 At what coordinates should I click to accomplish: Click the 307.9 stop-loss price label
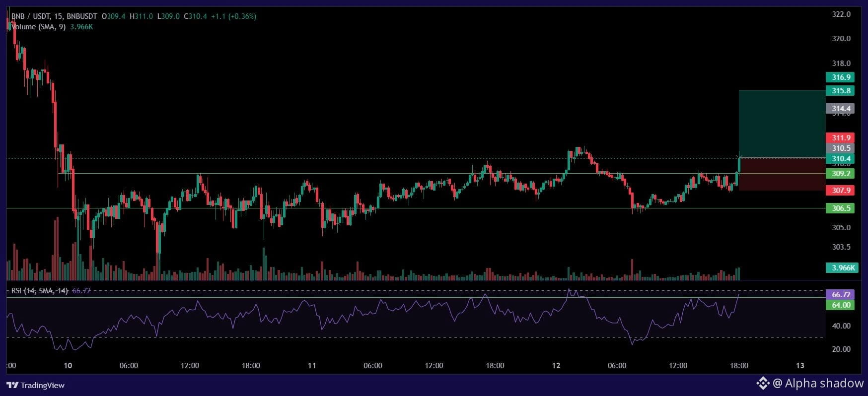(x=840, y=191)
